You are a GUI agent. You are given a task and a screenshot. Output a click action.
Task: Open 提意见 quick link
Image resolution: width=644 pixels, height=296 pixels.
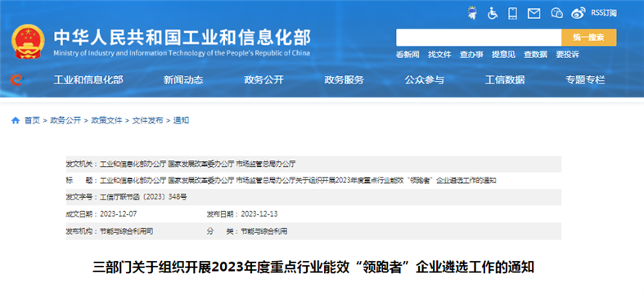click(x=503, y=55)
